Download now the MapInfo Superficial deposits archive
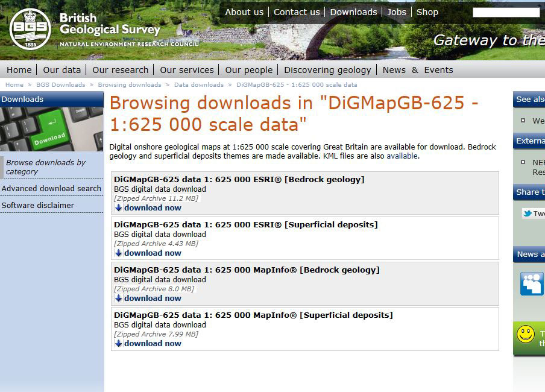Viewport: 545px width, 392px height. click(x=153, y=344)
